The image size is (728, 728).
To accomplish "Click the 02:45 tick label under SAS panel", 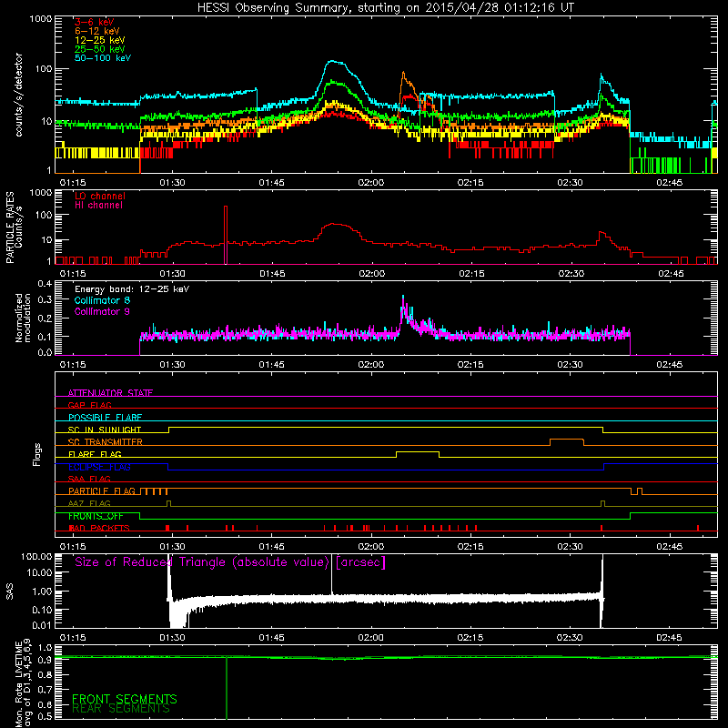I will point(669,638).
